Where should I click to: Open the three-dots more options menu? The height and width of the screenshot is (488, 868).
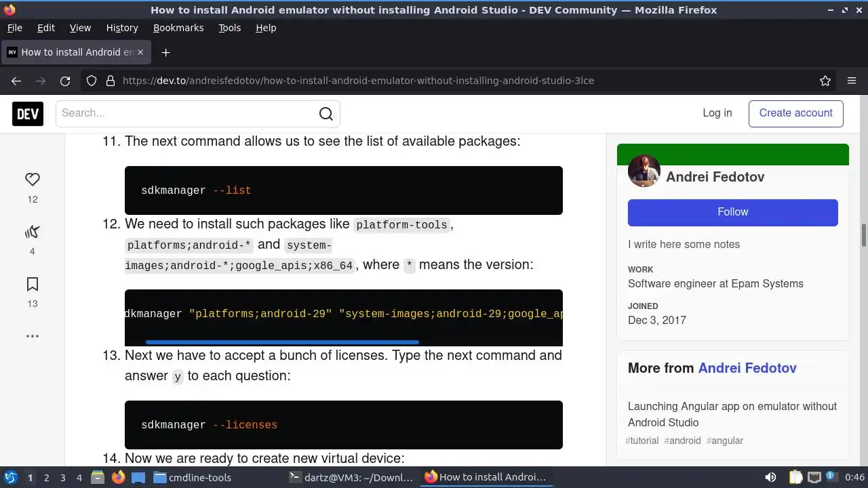click(x=33, y=336)
